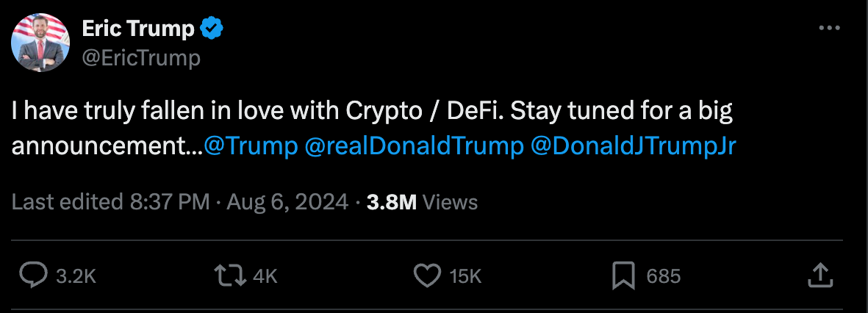Bookmark this post using the bookmark icon
The height and width of the screenshot is (313, 868).
(x=623, y=276)
